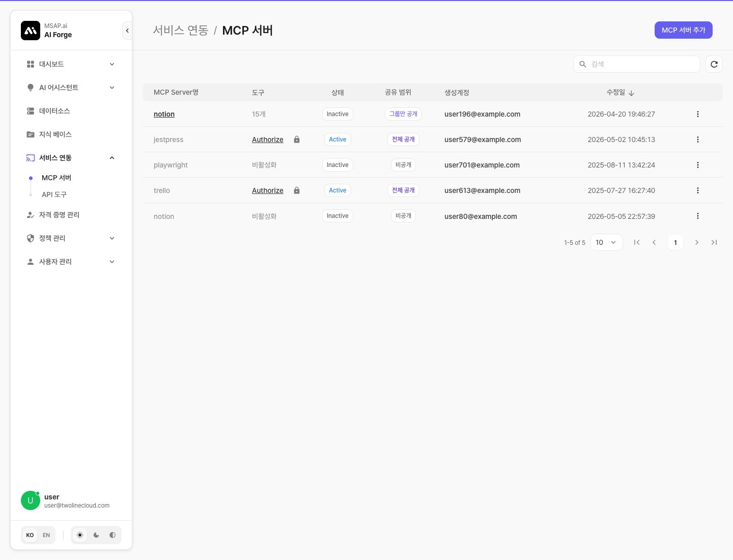Click the user579@example.com cell
The height and width of the screenshot is (560, 733).
[483, 139]
